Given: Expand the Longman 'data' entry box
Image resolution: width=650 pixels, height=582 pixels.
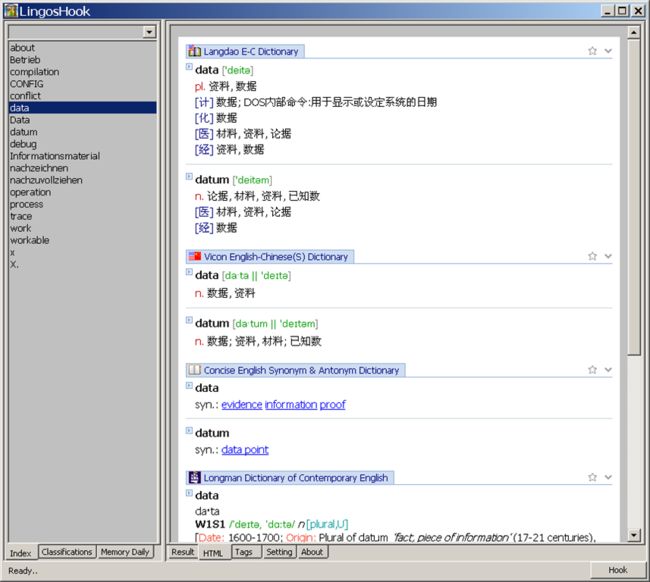Looking at the screenshot, I should [x=189, y=493].
